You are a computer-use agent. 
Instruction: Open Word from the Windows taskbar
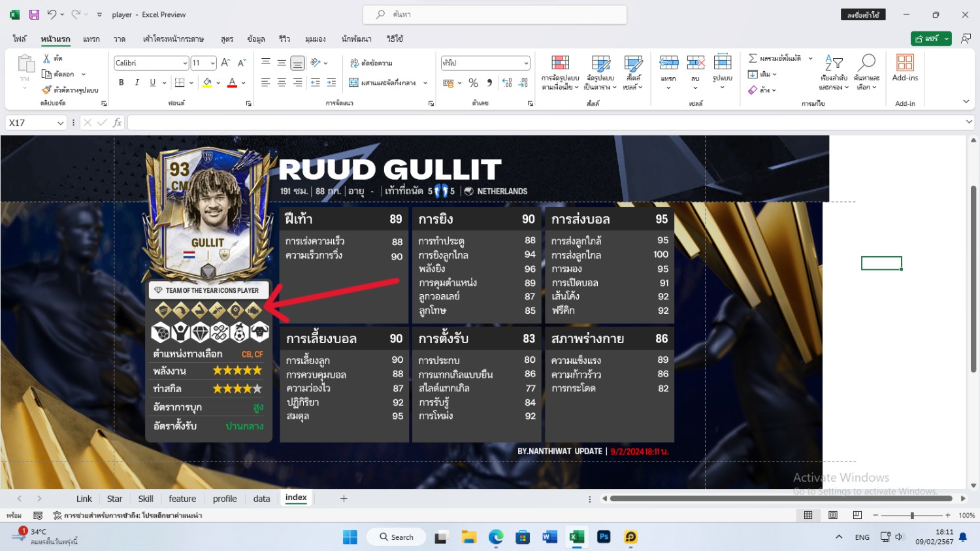[x=549, y=537]
